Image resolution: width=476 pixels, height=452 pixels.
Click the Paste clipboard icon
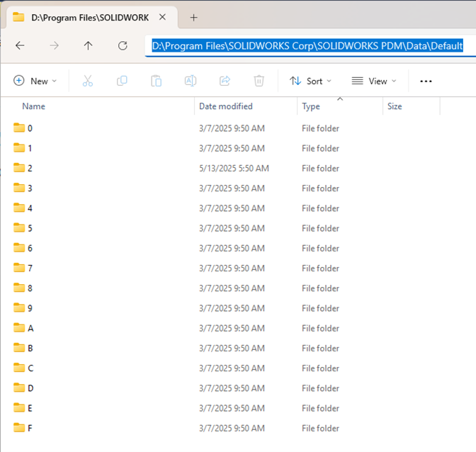(156, 81)
